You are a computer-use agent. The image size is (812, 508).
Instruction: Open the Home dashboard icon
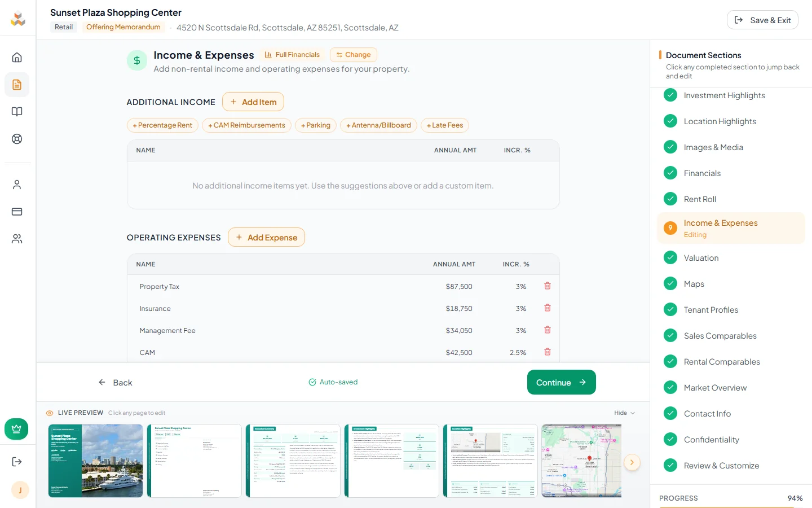click(x=17, y=57)
